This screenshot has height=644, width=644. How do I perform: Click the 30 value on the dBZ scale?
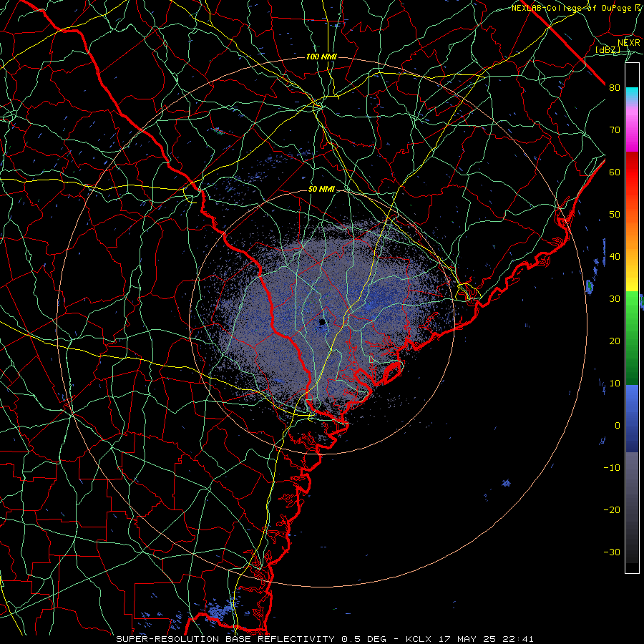[x=615, y=299]
